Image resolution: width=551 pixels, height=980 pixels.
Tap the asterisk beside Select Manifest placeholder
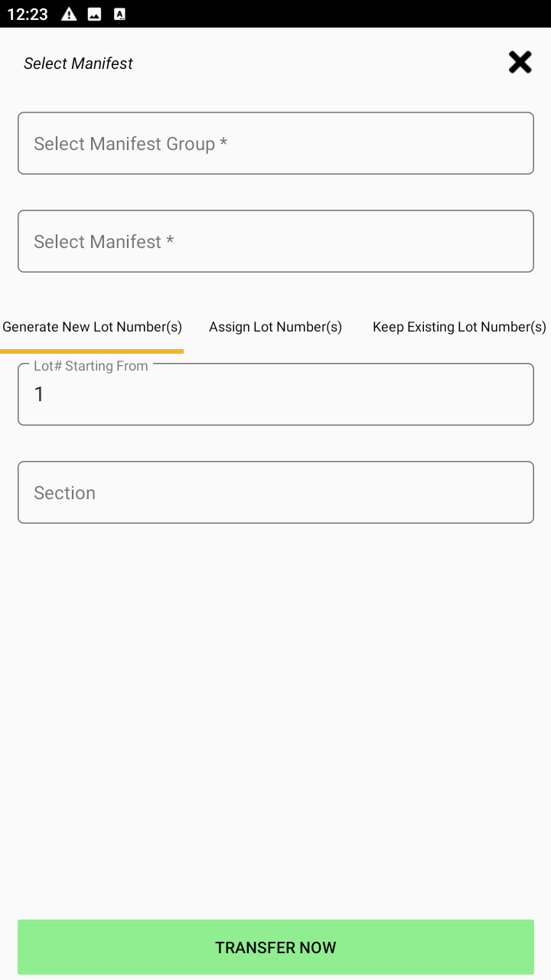coord(170,241)
